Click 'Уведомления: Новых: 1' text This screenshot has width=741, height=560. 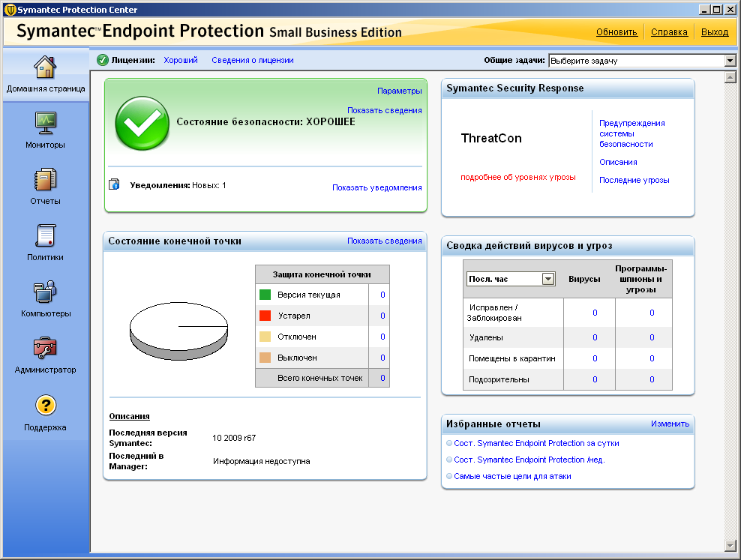tap(178, 185)
